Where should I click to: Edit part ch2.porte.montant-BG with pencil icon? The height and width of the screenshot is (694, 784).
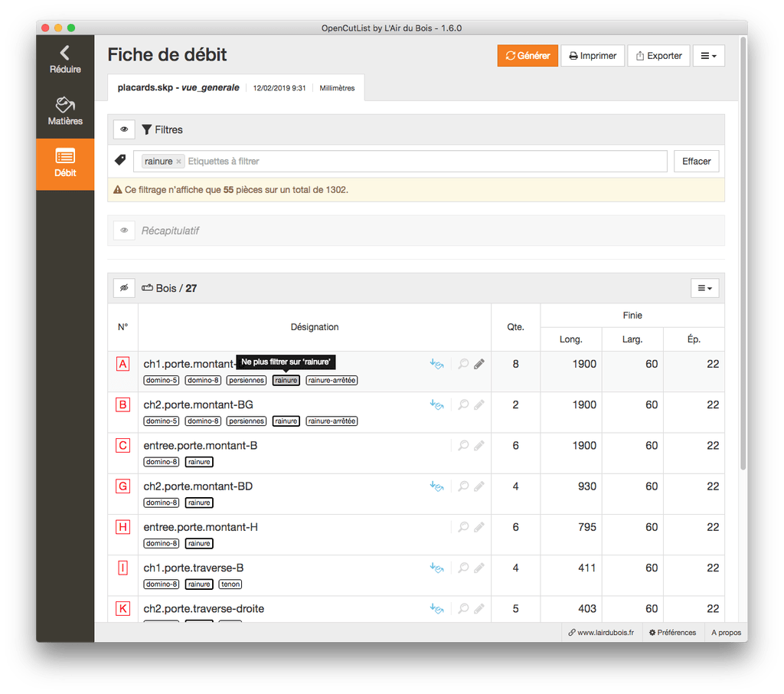pyautogui.click(x=479, y=404)
